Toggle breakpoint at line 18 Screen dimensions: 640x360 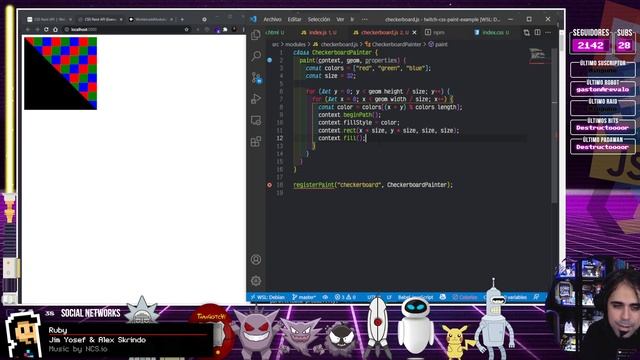pyautogui.click(x=270, y=185)
